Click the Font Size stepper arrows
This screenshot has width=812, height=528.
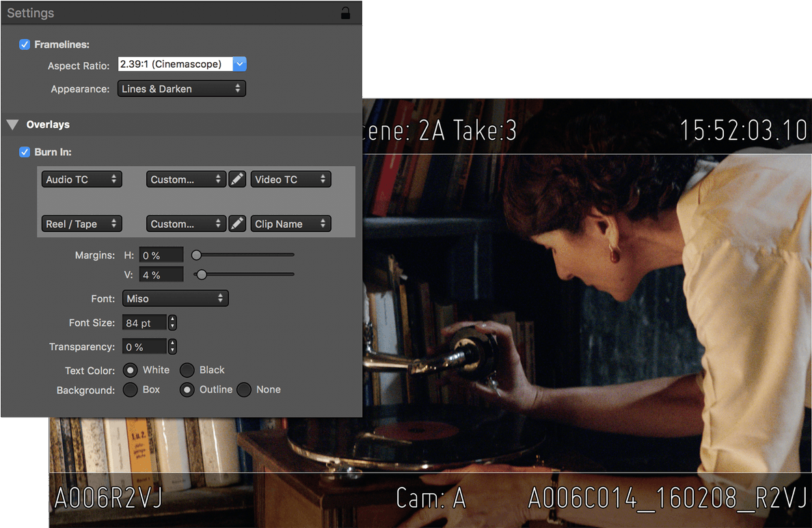pyautogui.click(x=172, y=323)
